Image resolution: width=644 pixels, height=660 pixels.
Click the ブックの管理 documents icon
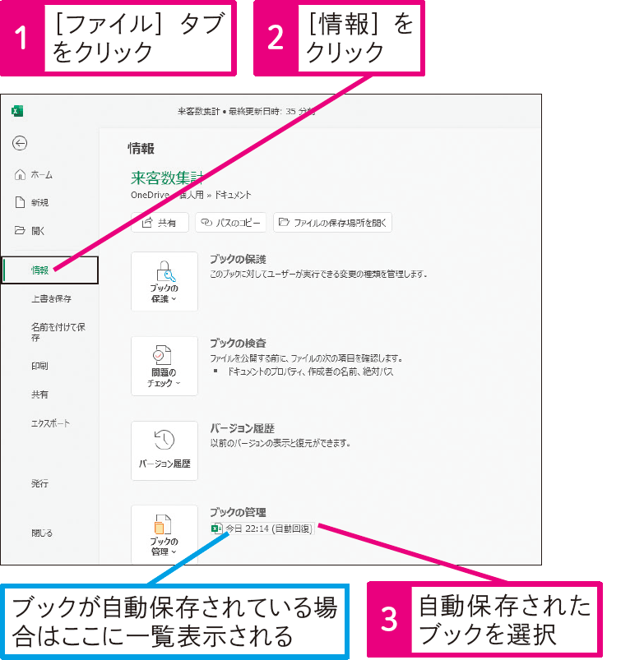[163, 524]
